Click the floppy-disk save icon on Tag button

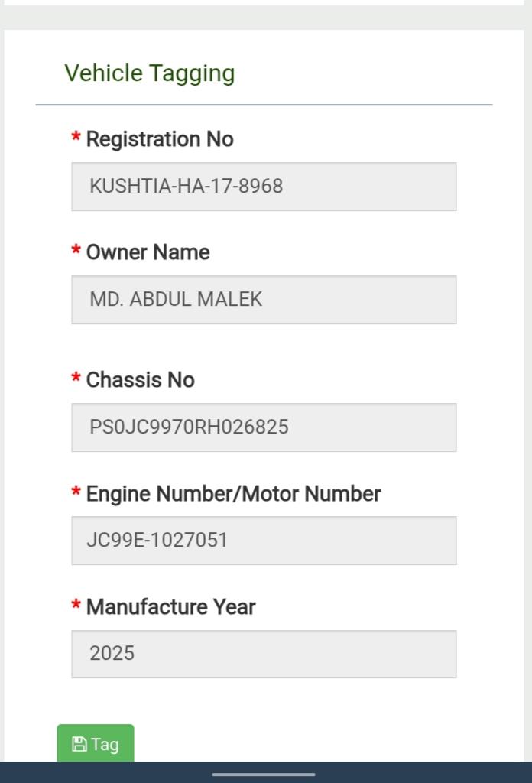point(79,744)
